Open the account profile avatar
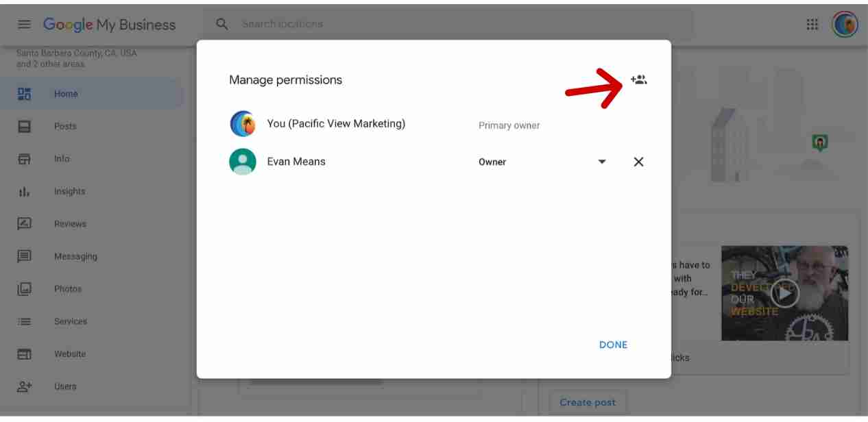This screenshot has width=868, height=422. click(845, 25)
